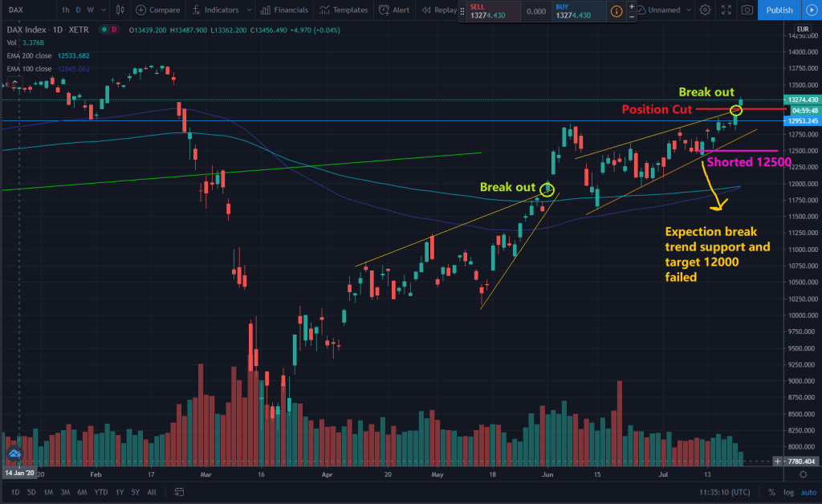Expand the timeframe interval dropdown
822x504 pixels.
pos(102,10)
